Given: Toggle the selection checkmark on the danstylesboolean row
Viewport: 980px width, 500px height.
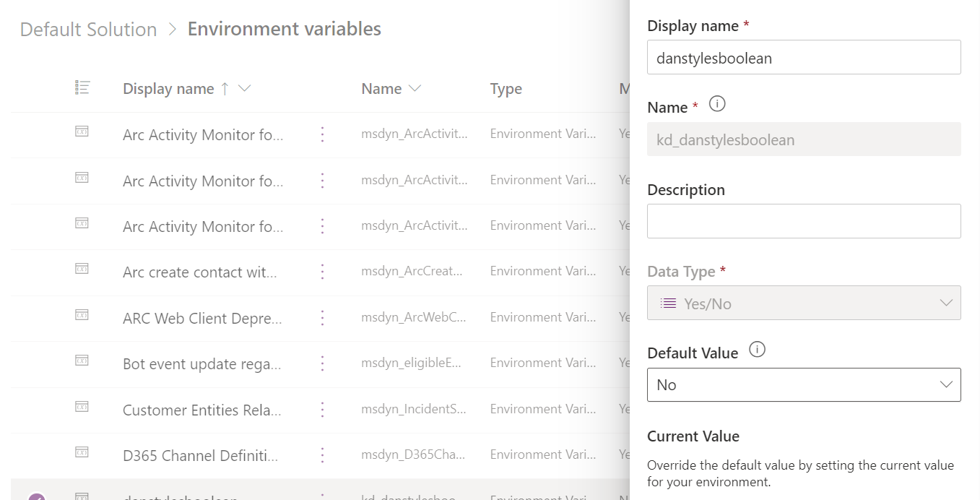Looking at the screenshot, I should click(37, 496).
